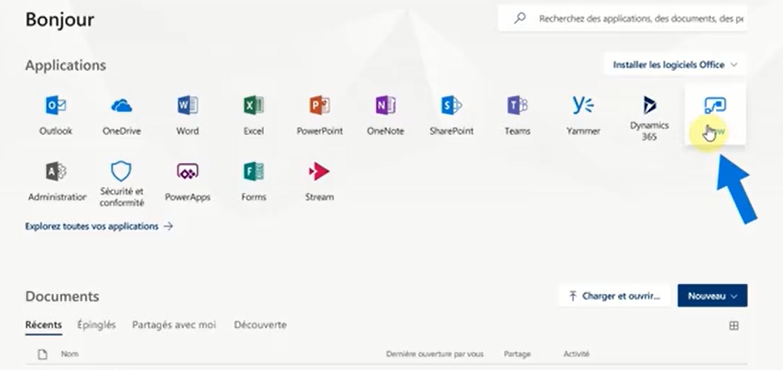The height and width of the screenshot is (370, 783).
Task: Open the Forms app
Action: (253, 182)
